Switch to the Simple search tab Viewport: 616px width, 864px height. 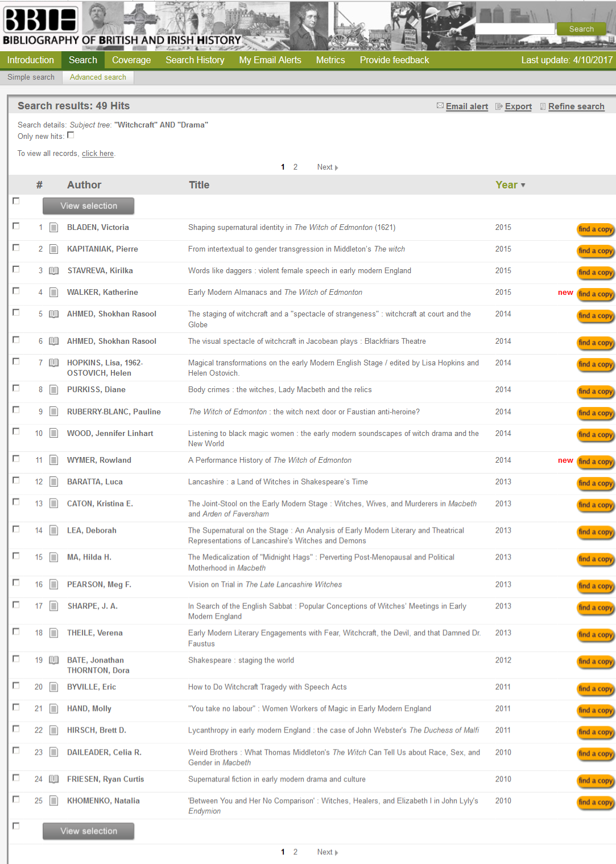31,77
